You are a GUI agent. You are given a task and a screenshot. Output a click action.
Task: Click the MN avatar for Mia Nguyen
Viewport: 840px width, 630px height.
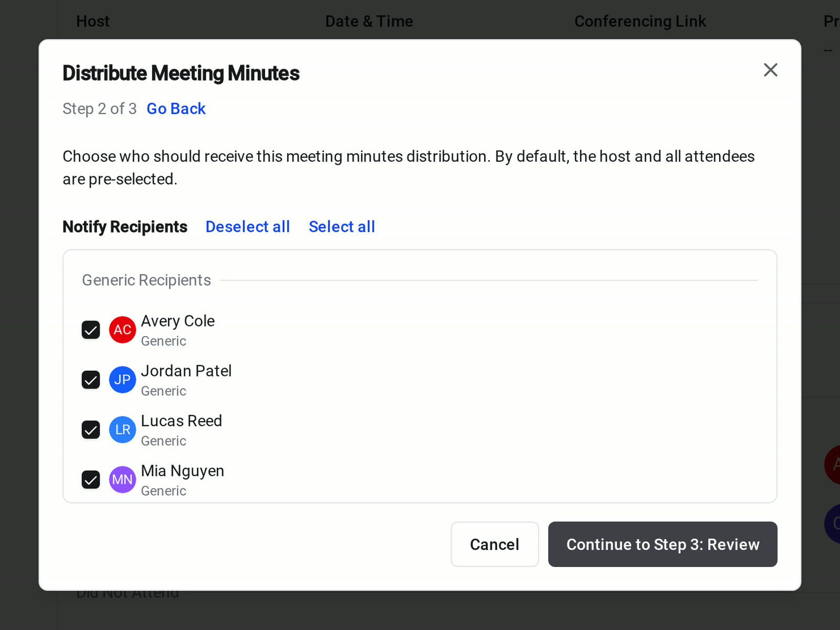click(122, 479)
